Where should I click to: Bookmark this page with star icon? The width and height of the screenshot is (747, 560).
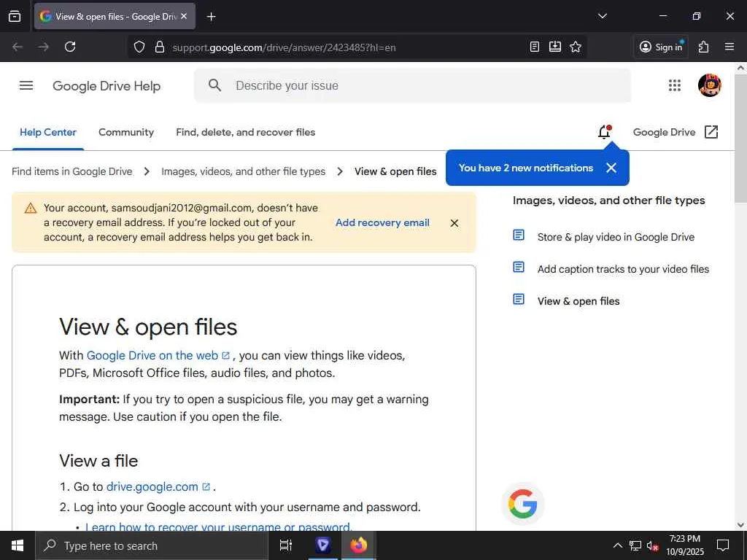click(576, 47)
